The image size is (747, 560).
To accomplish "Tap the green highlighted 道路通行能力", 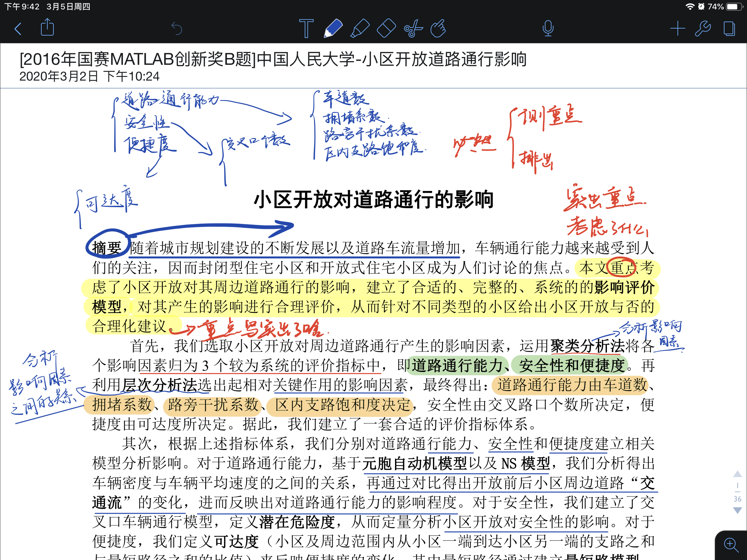I will 457,366.
